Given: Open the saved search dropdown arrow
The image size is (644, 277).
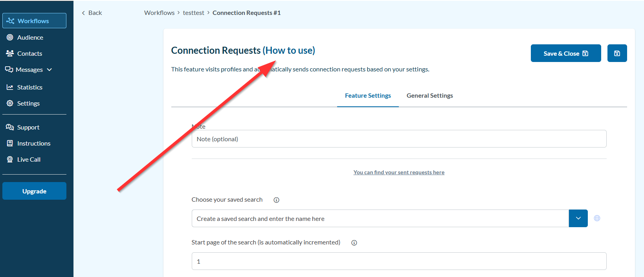Looking at the screenshot, I should [578, 218].
